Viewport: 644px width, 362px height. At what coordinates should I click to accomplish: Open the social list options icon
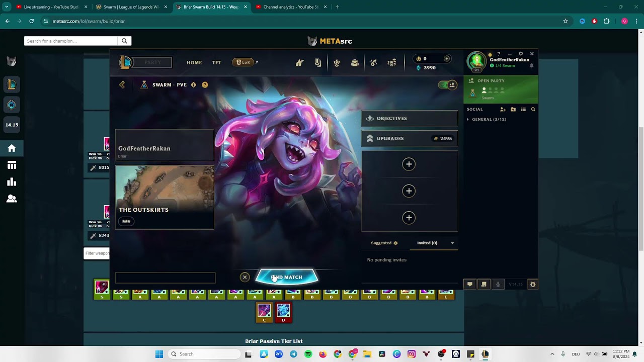tap(523, 109)
